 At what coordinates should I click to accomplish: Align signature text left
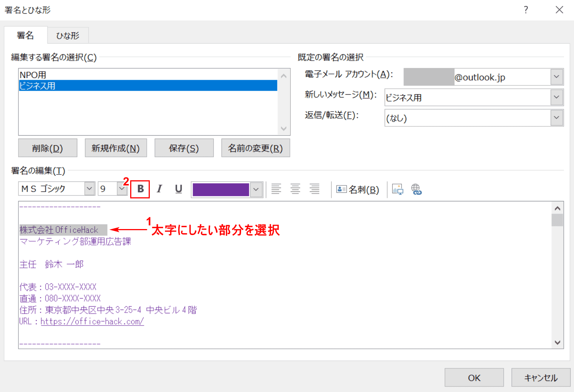pyautogui.click(x=276, y=189)
